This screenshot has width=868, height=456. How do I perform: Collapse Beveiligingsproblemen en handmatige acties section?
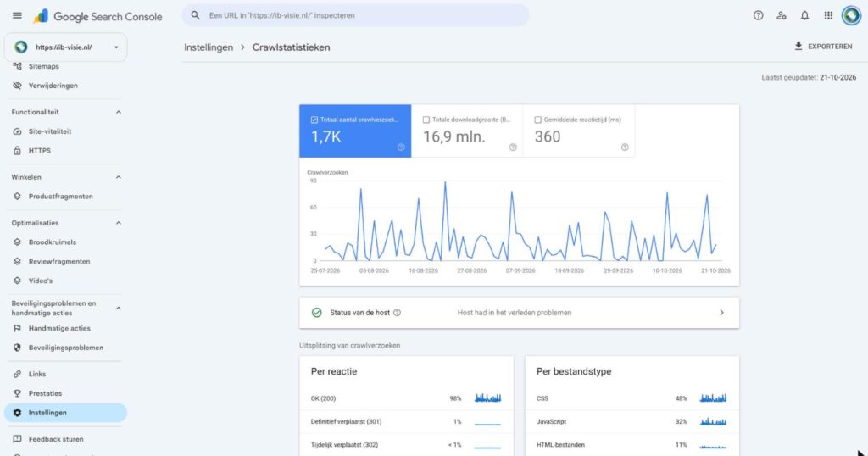tap(118, 309)
